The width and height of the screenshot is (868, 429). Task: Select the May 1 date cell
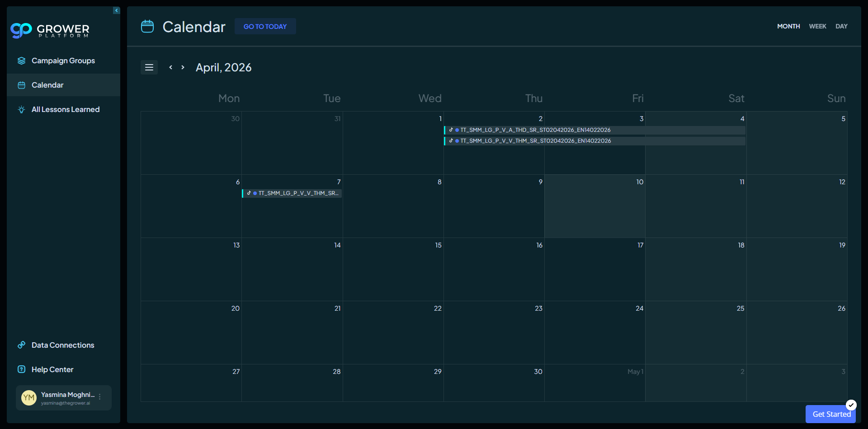(x=595, y=383)
